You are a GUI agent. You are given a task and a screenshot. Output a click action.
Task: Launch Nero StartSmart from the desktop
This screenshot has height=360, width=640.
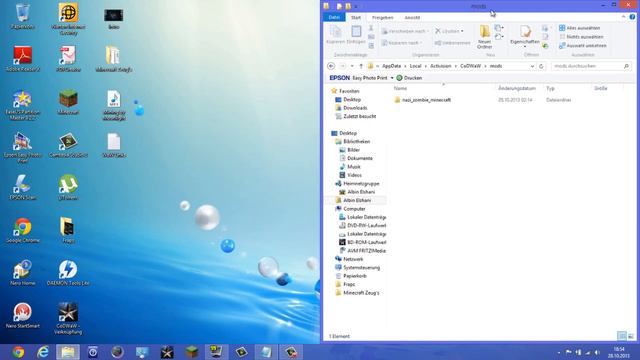[x=22, y=316]
